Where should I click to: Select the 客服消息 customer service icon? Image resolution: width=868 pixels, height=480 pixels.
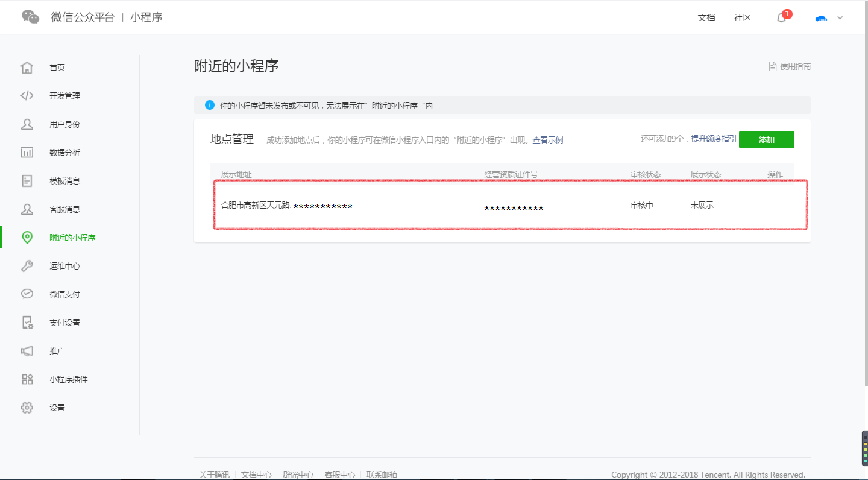27,209
